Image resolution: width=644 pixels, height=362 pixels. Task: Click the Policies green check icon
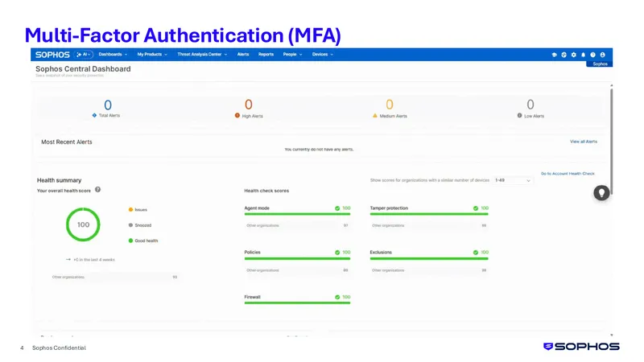[x=337, y=253]
